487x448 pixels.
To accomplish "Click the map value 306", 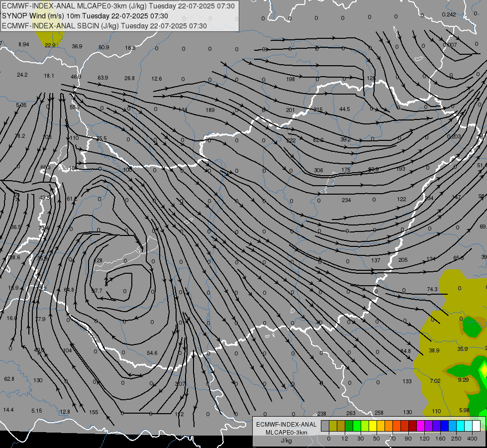I will (318, 170).
